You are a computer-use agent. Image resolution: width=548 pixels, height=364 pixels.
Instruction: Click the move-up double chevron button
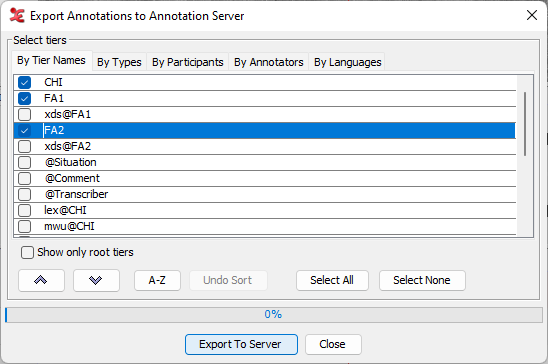tap(41, 280)
